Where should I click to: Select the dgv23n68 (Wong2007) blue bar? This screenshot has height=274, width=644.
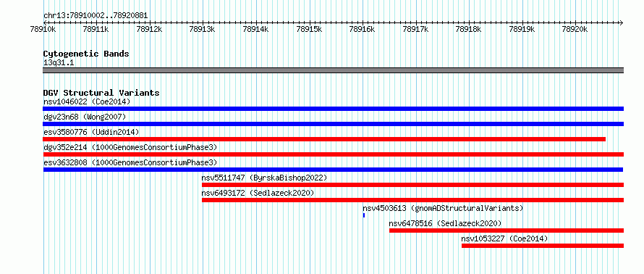click(333, 124)
